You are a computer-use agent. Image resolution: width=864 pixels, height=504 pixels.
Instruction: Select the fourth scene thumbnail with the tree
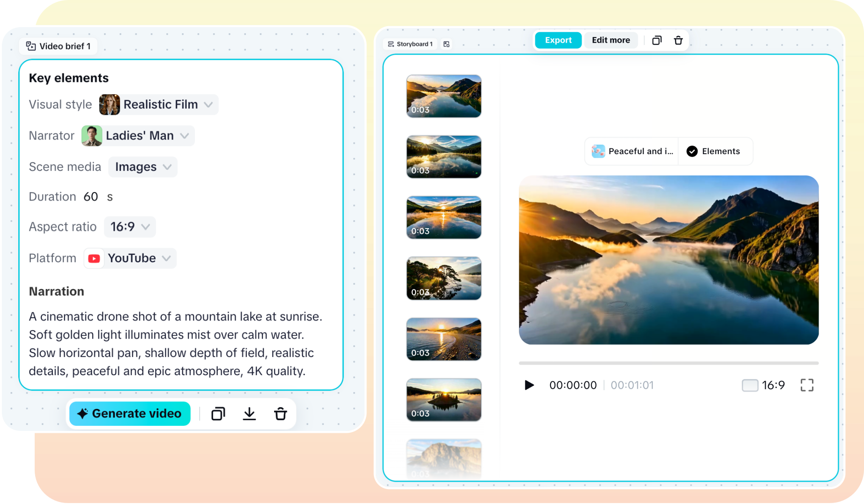tap(443, 278)
